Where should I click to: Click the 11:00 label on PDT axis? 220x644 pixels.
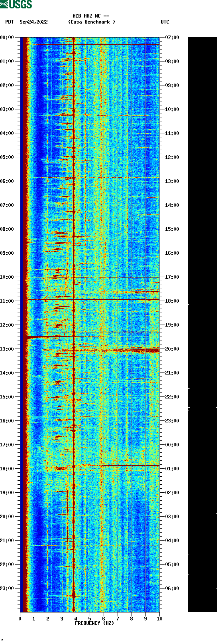pyautogui.click(x=7, y=301)
